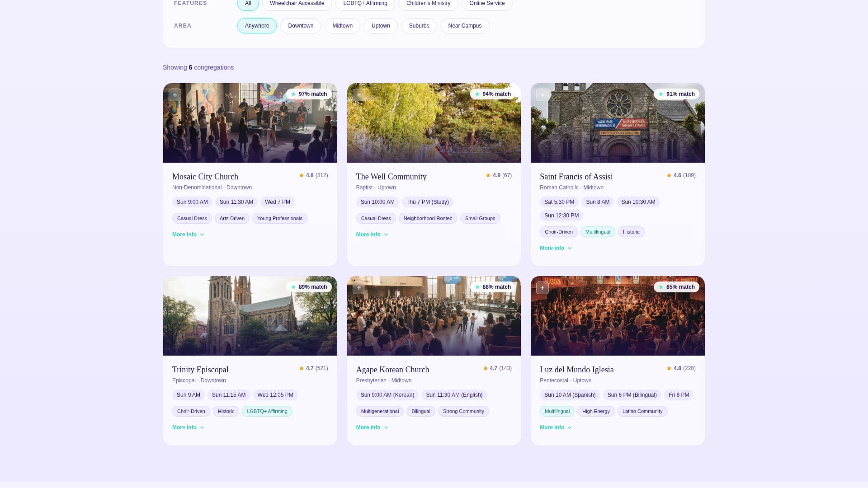Viewport: 868px width, 488px height.
Task: Filter by Downtown area
Action: pyautogui.click(x=301, y=26)
